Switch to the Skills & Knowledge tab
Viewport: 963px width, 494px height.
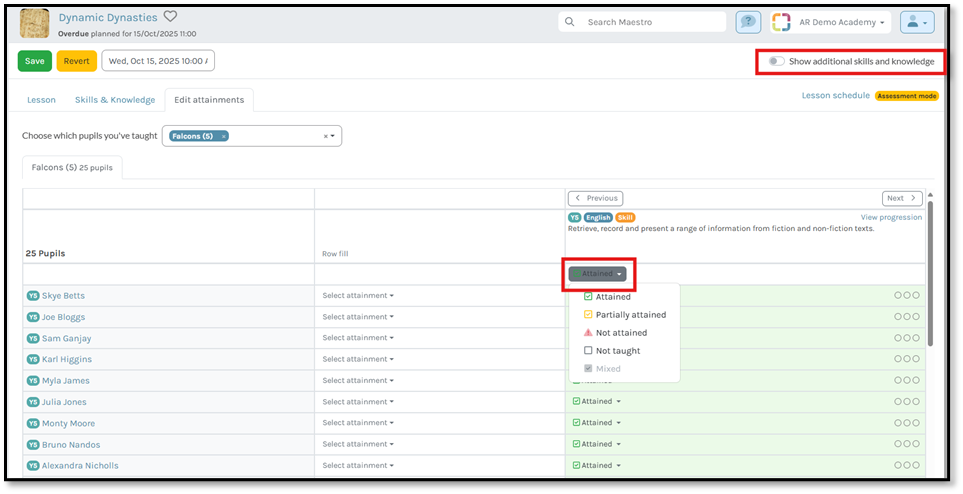pyautogui.click(x=115, y=100)
